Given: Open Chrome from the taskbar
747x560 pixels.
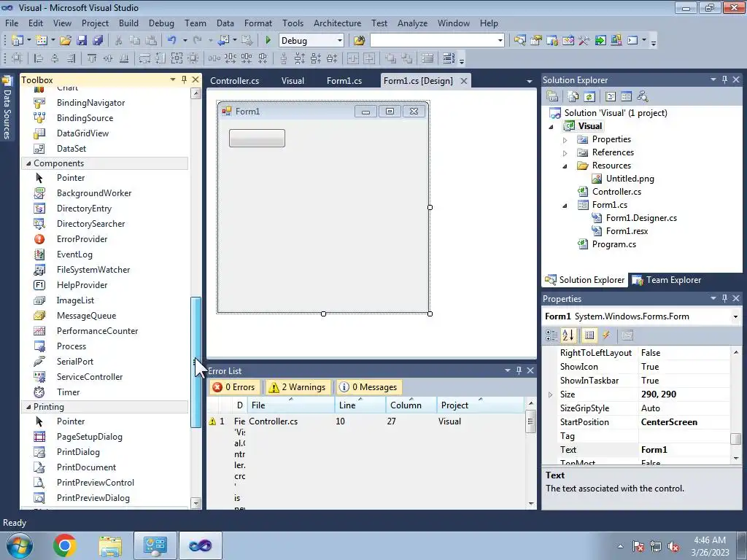Looking at the screenshot, I should point(65,545).
